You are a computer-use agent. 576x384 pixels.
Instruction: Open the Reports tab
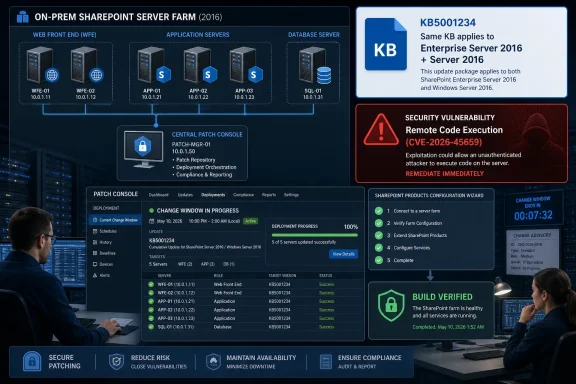pyautogui.click(x=269, y=195)
